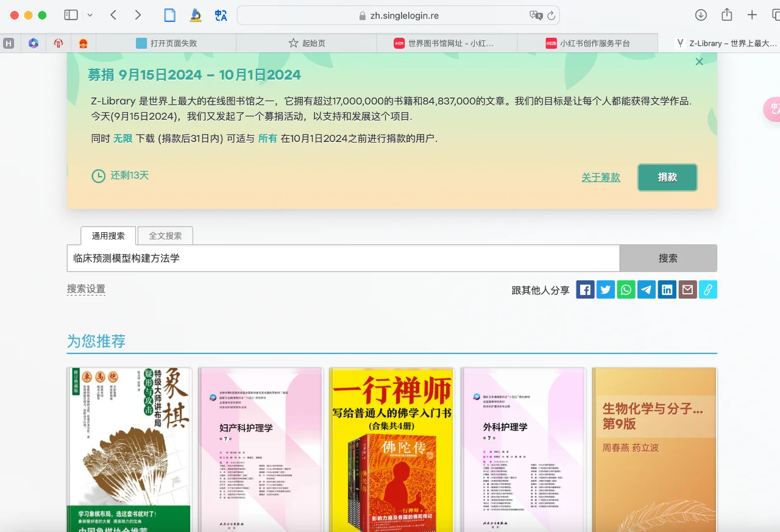
Task: Click the pink floating widget at right edge
Action: click(x=772, y=109)
